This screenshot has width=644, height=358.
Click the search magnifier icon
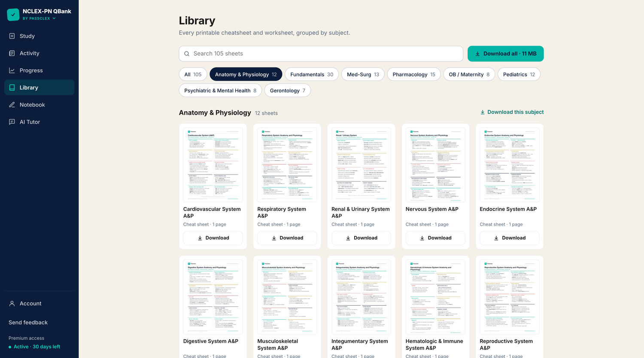(x=187, y=54)
